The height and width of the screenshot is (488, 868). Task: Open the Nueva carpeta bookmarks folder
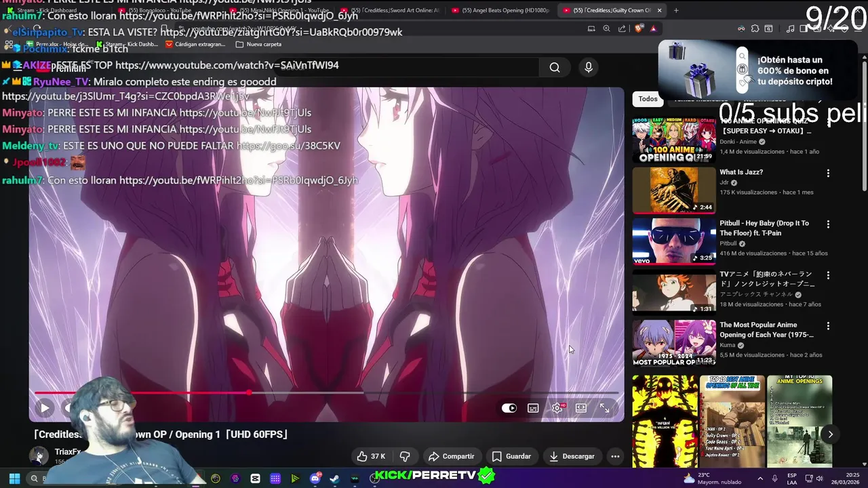tap(258, 44)
